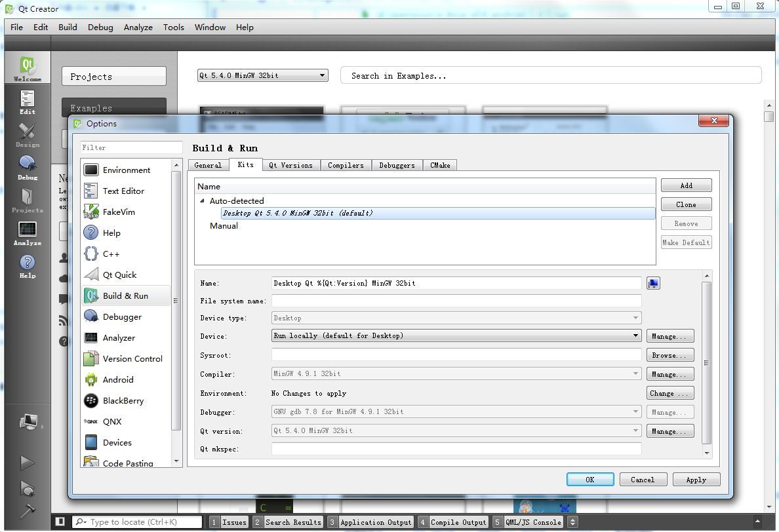779x532 pixels.
Task: Click OK in Options dialog
Action: 589,480
